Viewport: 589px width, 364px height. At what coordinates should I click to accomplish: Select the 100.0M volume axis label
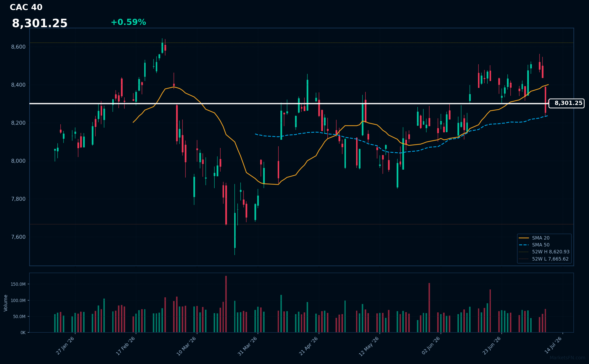tap(18, 301)
